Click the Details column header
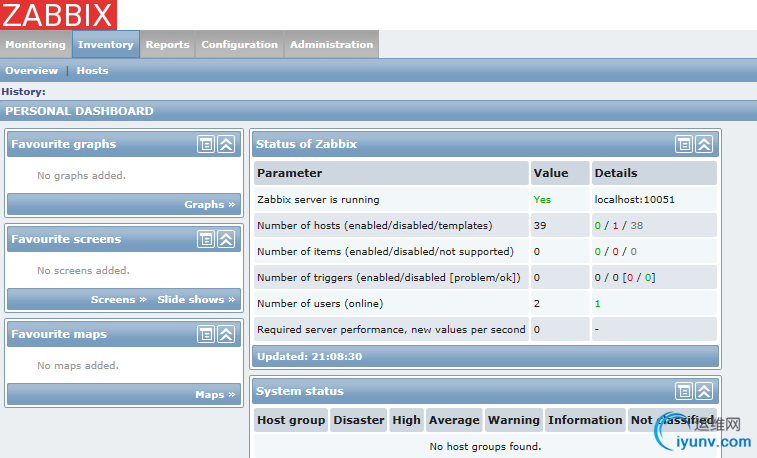 coord(654,173)
